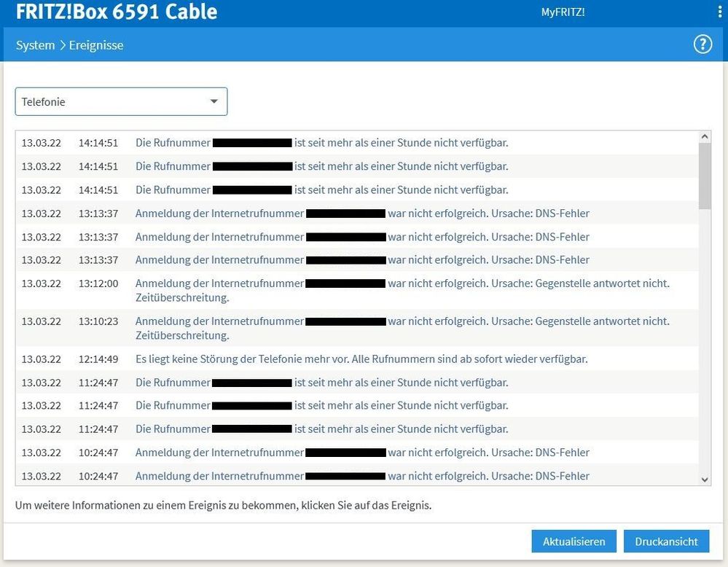Click the time stamp 13:12:00
The height and width of the screenshot is (567, 728).
click(x=98, y=283)
